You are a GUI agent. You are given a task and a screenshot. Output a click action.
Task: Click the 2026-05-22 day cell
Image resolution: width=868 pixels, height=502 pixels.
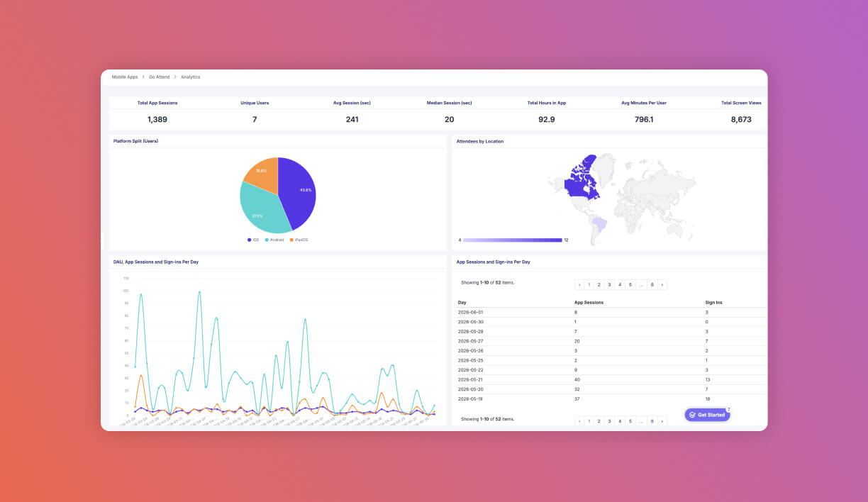pyautogui.click(x=471, y=369)
